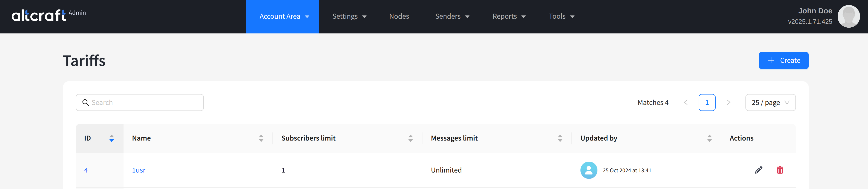
Task: Open the Reports menu
Action: (x=509, y=16)
